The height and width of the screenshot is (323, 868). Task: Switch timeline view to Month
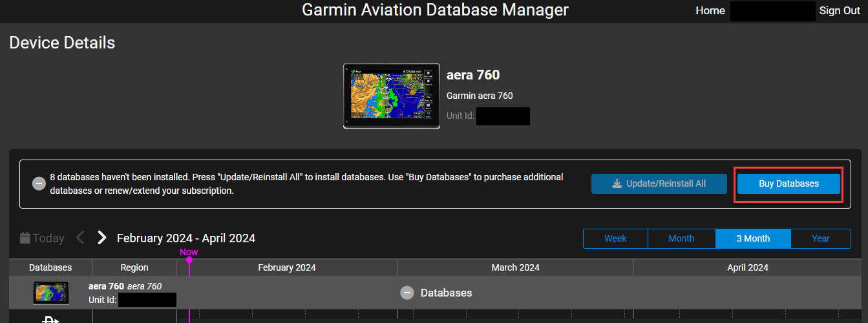(x=681, y=238)
